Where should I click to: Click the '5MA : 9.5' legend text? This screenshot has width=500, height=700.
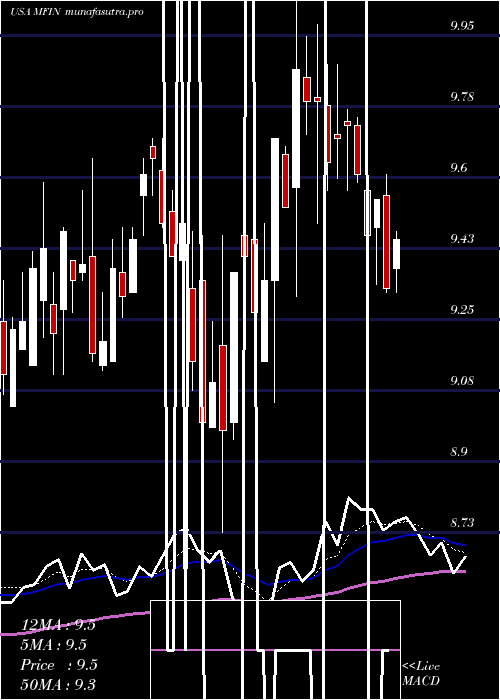[54, 645]
